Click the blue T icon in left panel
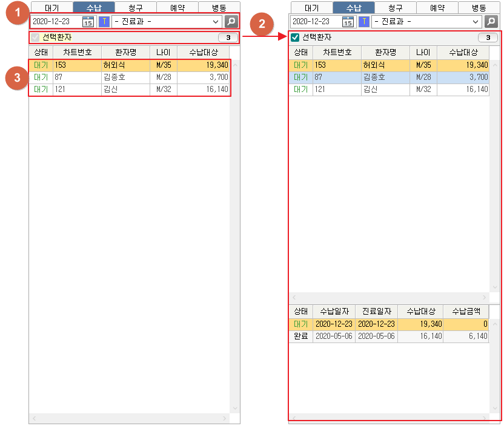Viewport: 504px width, 426px height. click(x=104, y=22)
